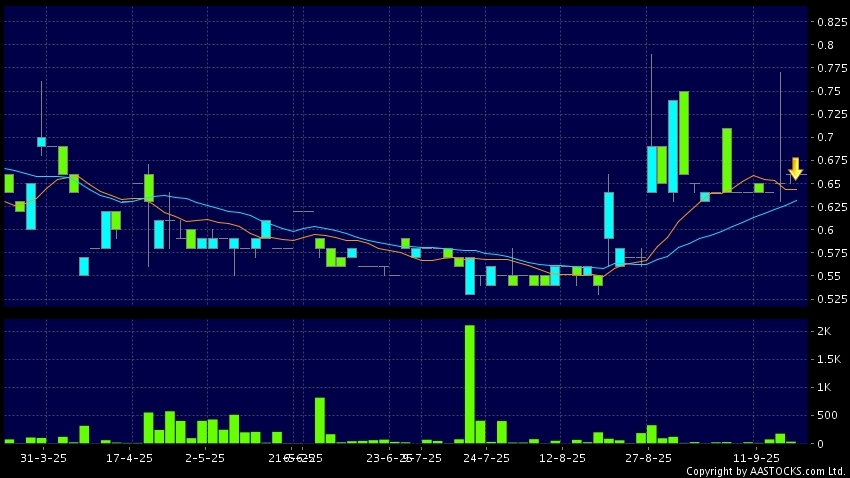Select the 500 volume axis label
Screen dimensions: 850x478
point(827,415)
